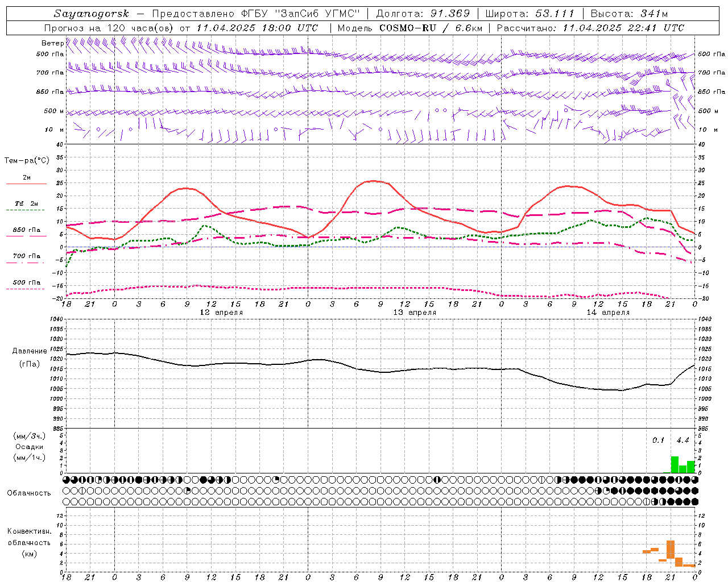Click "Рассчитано: 11.04.2025 22:41 UTC" text
728x582 pixels.
point(590,28)
